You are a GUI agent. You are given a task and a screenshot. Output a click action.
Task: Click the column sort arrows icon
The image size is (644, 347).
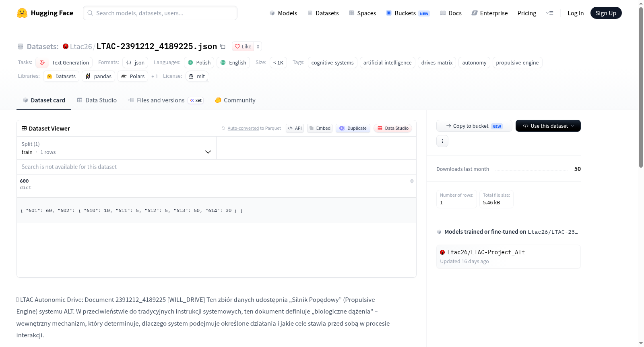[x=412, y=181]
